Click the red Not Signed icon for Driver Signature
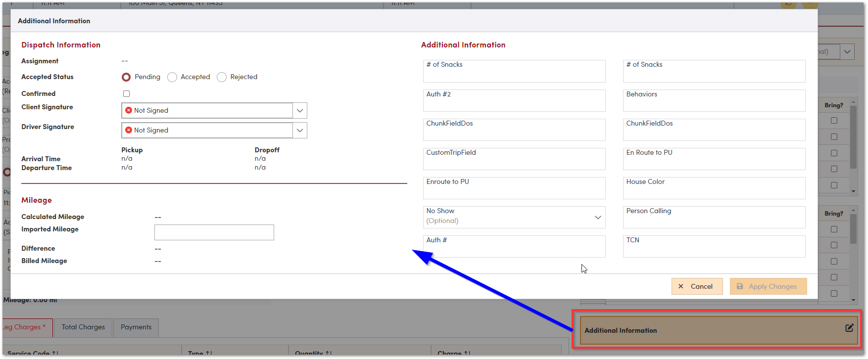Viewport: 868px width, 359px height. 129,130
